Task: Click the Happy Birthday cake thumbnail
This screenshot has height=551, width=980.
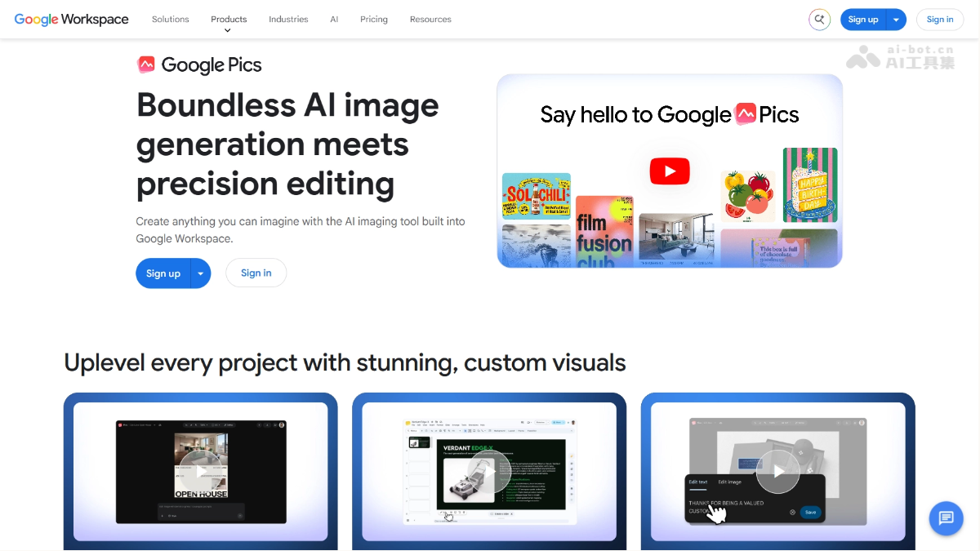Action: [810, 185]
